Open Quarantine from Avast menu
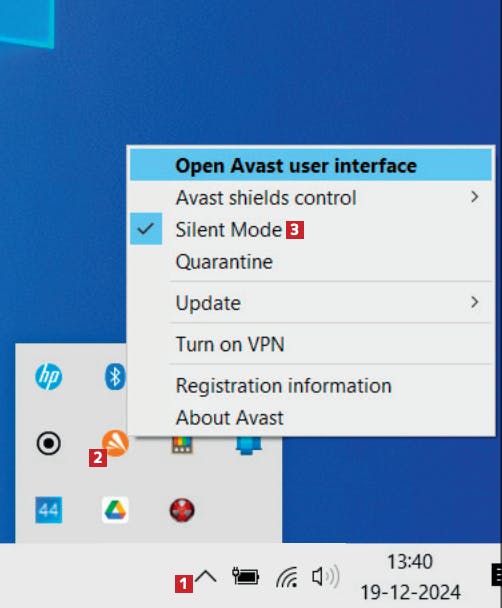This screenshot has height=608, width=502. (311, 261)
